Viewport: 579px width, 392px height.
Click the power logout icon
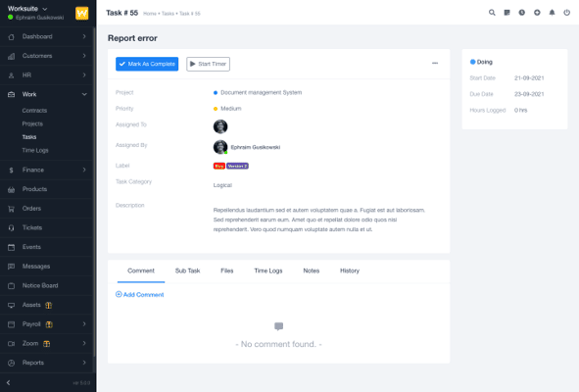point(567,13)
